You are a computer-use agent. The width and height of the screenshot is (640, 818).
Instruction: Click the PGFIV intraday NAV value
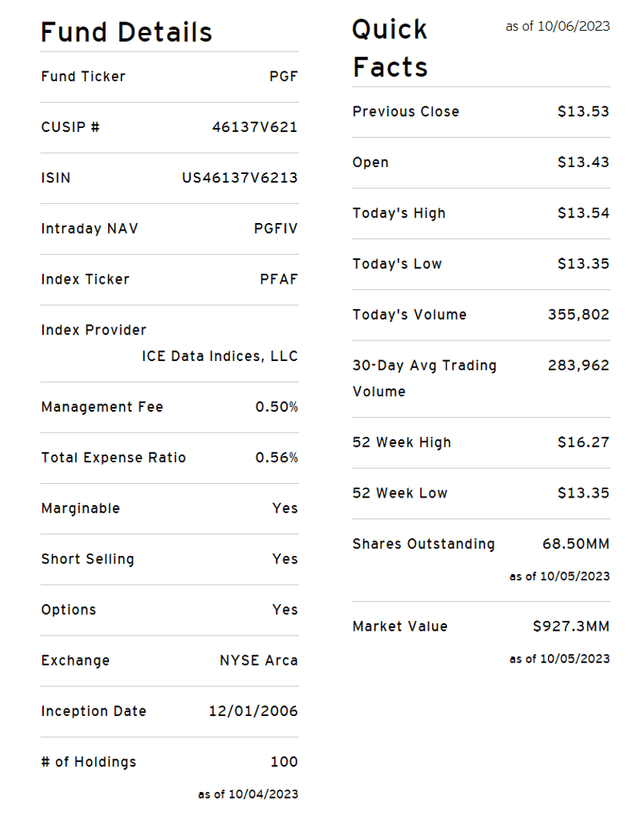coord(275,229)
